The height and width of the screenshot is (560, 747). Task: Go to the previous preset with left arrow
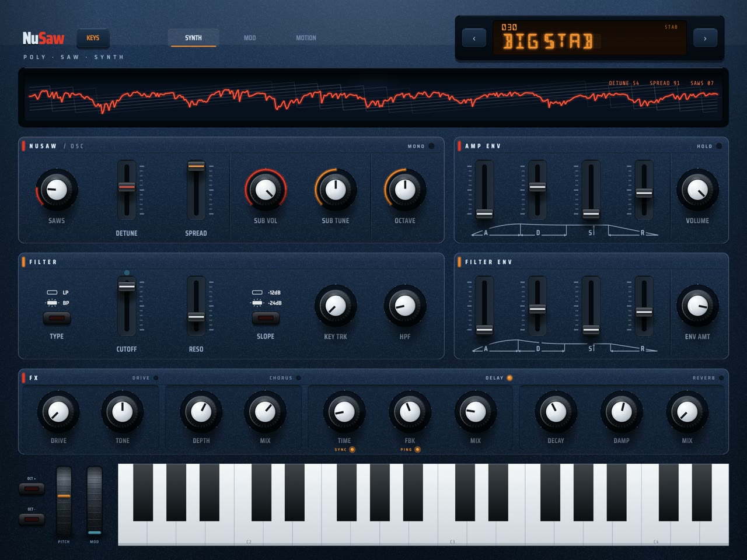474,38
